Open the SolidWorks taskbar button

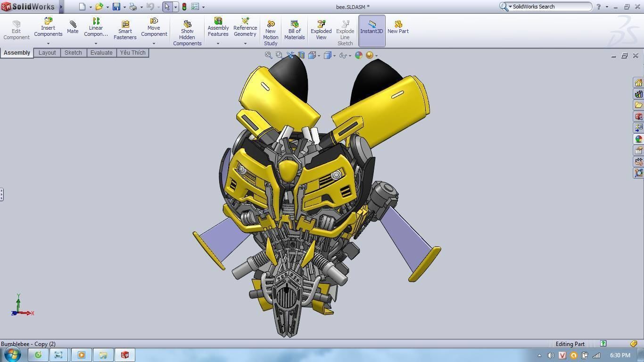coord(125,355)
